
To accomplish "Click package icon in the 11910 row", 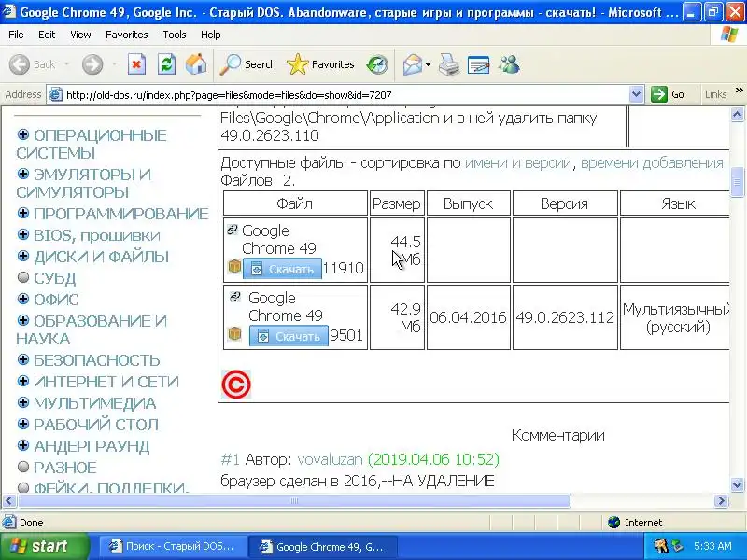I will coord(234,267).
